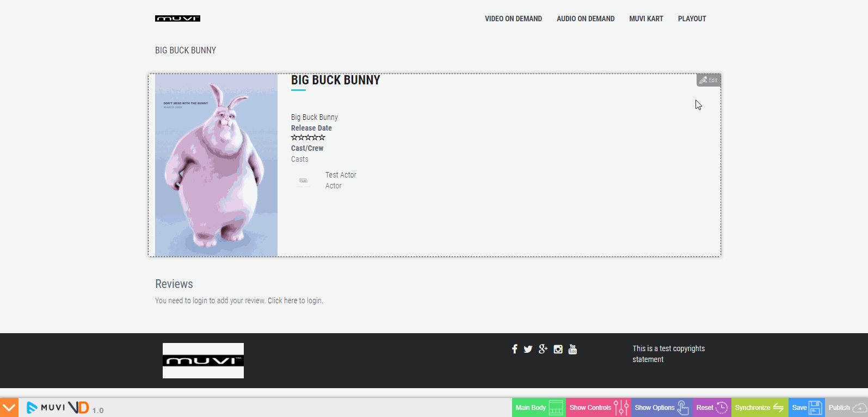This screenshot has width=868, height=417.
Task: Click the 'Big Buck Bunny' description text
Action: pos(315,117)
